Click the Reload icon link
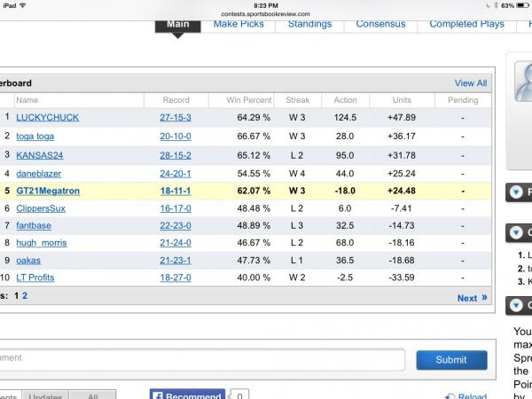 pos(466,396)
